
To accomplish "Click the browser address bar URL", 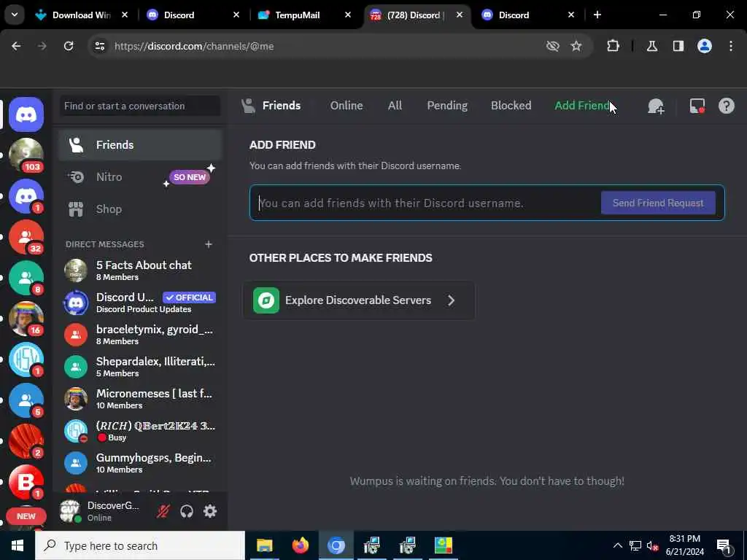I will pyautogui.click(x=194, y=46).
